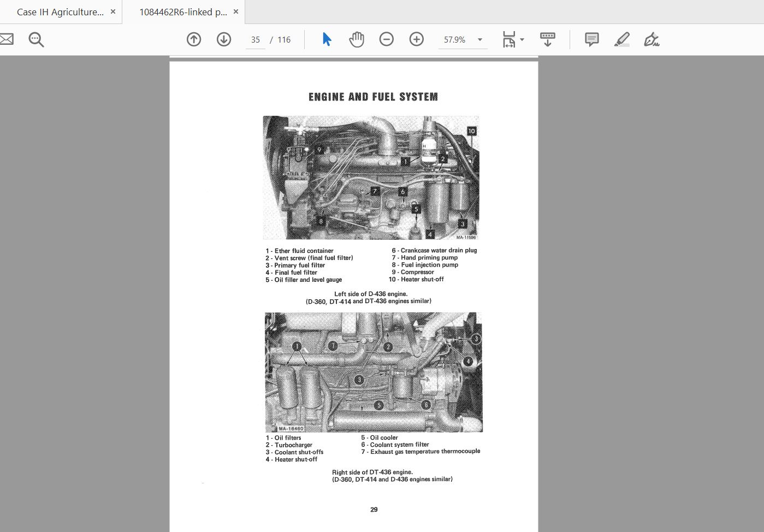The image size is (764, 532).
Task: Click '8 - Fuel injection pump' text
Action: (425, 264)
